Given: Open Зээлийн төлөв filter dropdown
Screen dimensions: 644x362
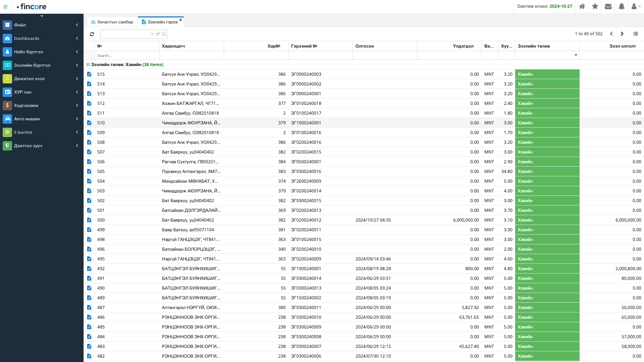Looking at the screenshot, I should click(576, 55).
